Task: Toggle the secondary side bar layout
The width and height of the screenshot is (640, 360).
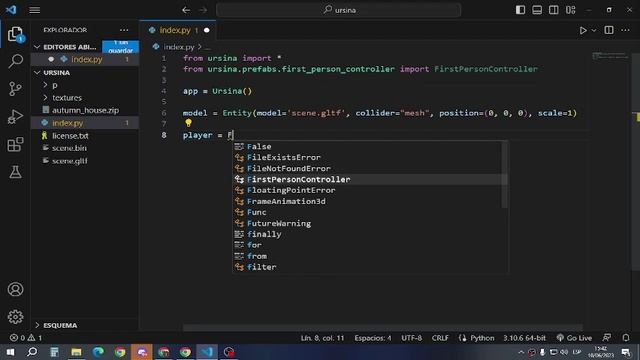Action: 553,10
